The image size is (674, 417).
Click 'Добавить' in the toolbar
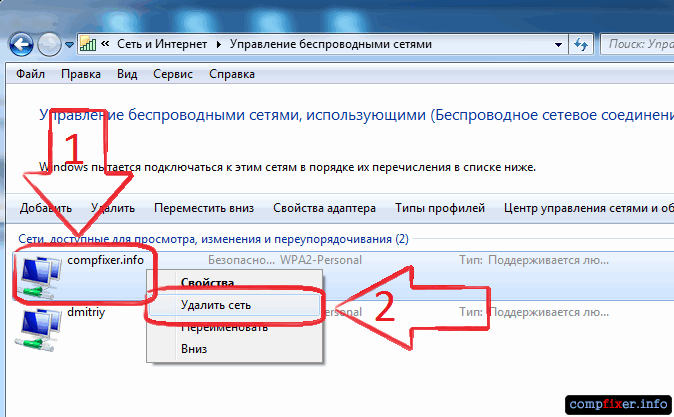tap(46, 208)
